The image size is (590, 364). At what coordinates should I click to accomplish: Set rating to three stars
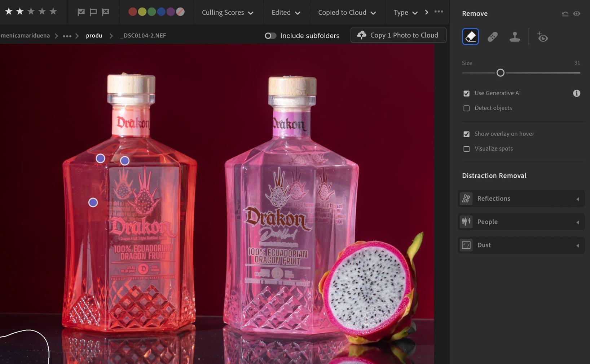[x=31, y=12]
